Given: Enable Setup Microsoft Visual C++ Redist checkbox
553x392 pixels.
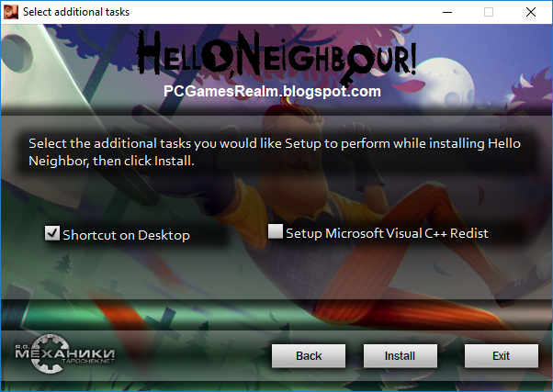Looking at the screenshot, I should point(275,231).
